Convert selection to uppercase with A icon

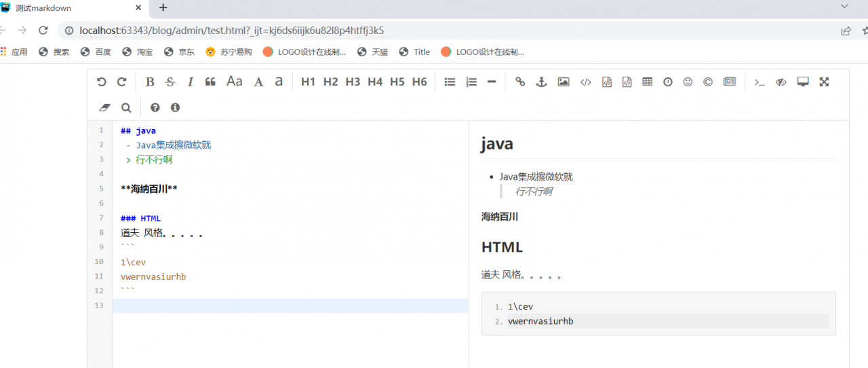[258, 82]
